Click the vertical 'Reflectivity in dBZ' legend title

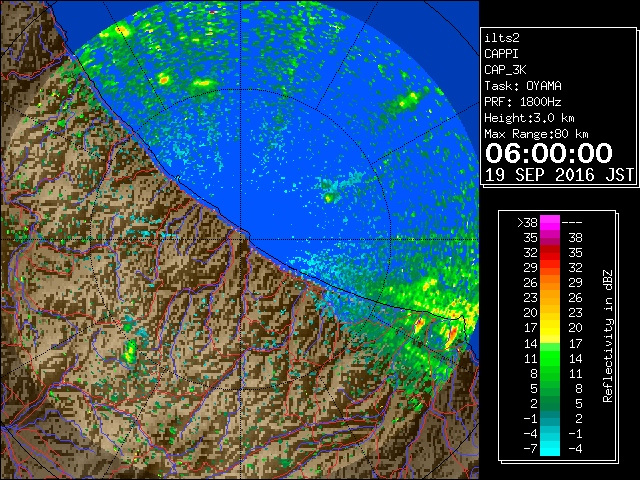pos(608,336)
